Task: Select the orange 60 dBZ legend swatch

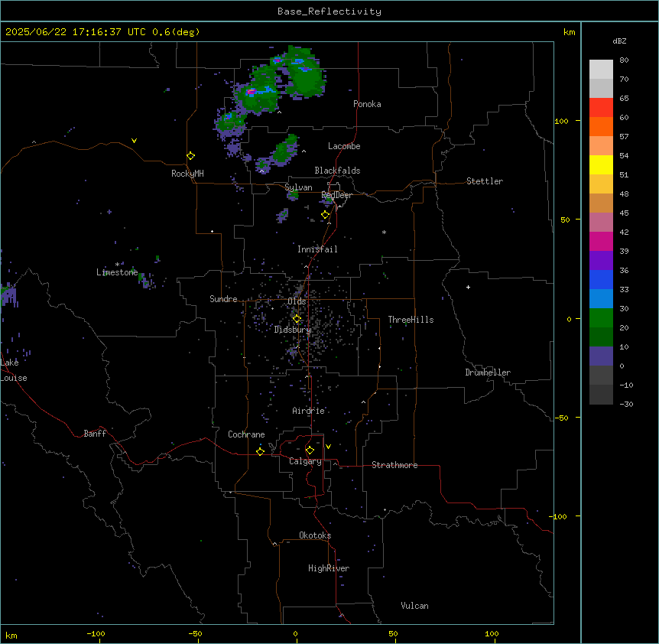Action: point(601,126)
